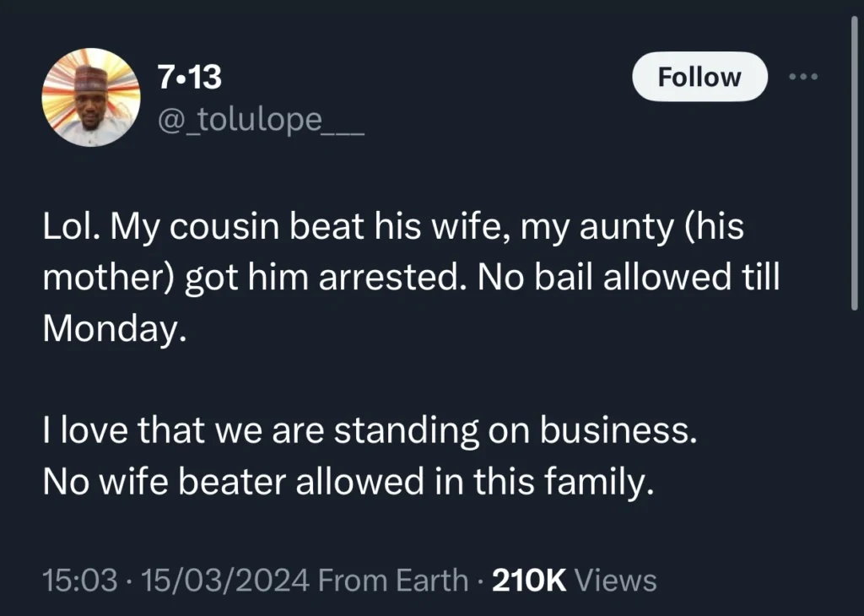This screenshot has height=616, width=864.
Task: Click the username area below the display name
Action: tap(262, 122)
